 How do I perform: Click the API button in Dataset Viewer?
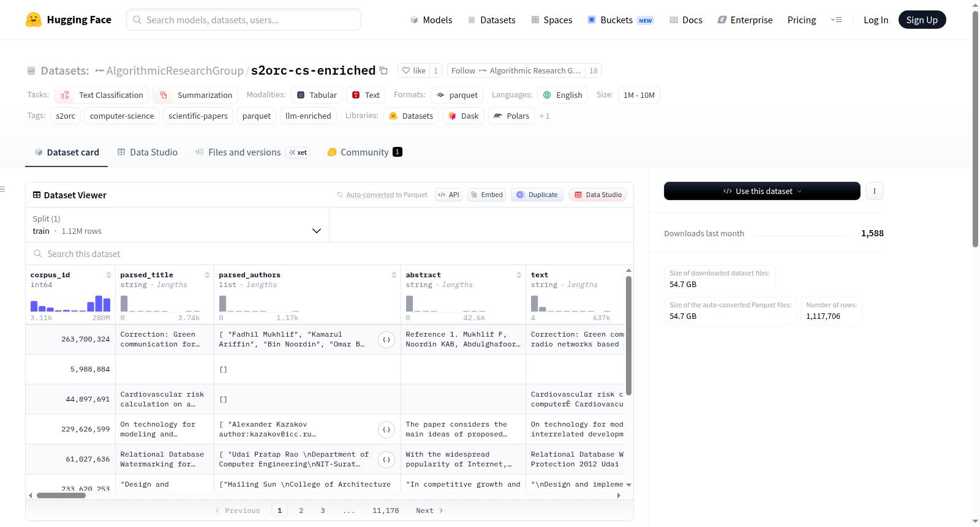point(448,195)
